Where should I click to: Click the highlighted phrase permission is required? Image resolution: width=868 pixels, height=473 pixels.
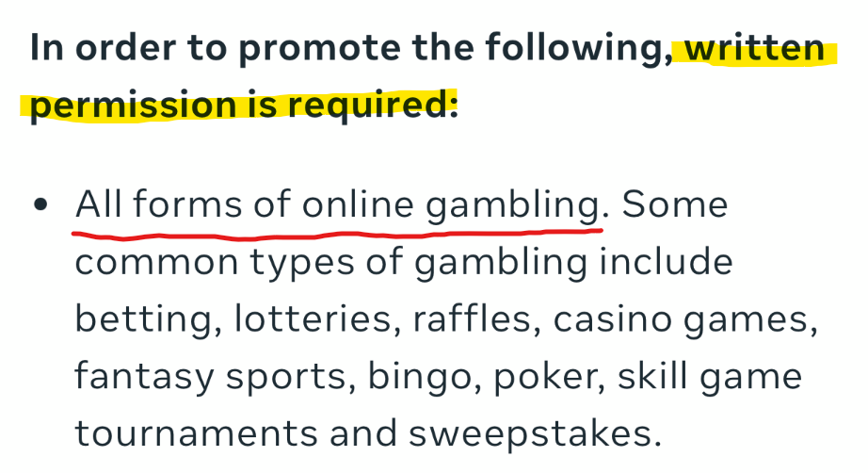244,105
